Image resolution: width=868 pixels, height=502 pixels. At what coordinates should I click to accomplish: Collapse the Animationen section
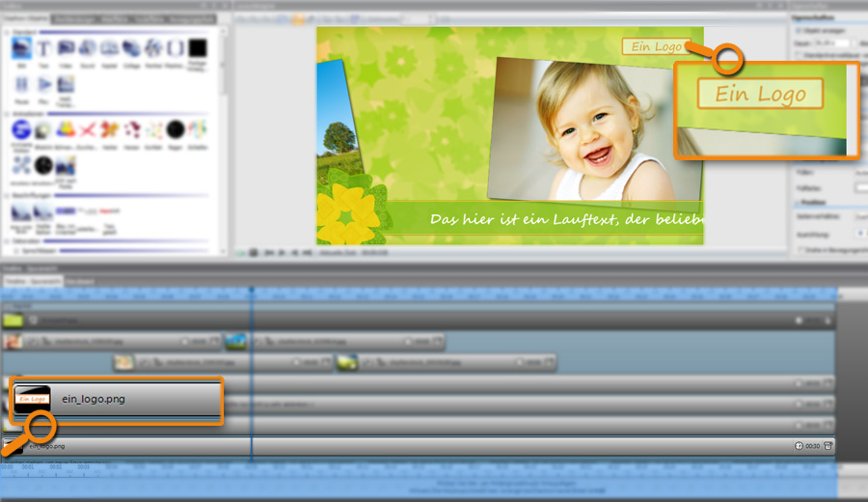pos(8,114)
